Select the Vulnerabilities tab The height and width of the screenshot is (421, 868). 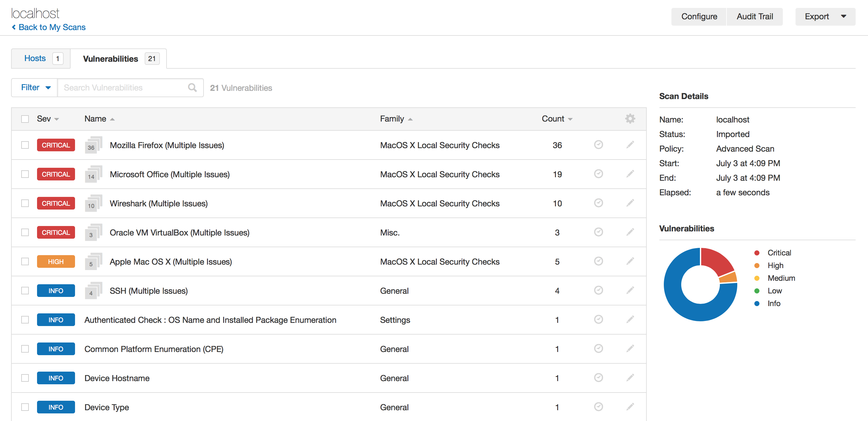[119, 59]
